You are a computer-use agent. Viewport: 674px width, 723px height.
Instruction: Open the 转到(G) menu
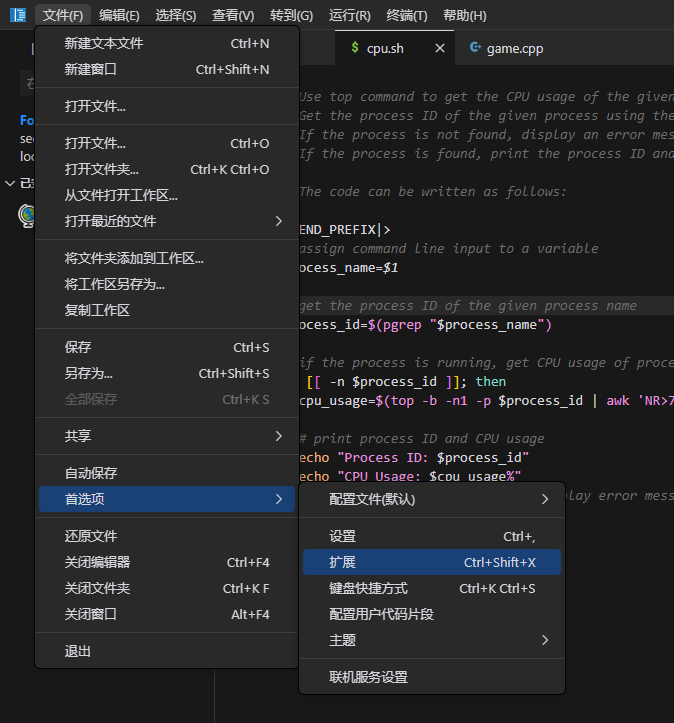point(291,15)
